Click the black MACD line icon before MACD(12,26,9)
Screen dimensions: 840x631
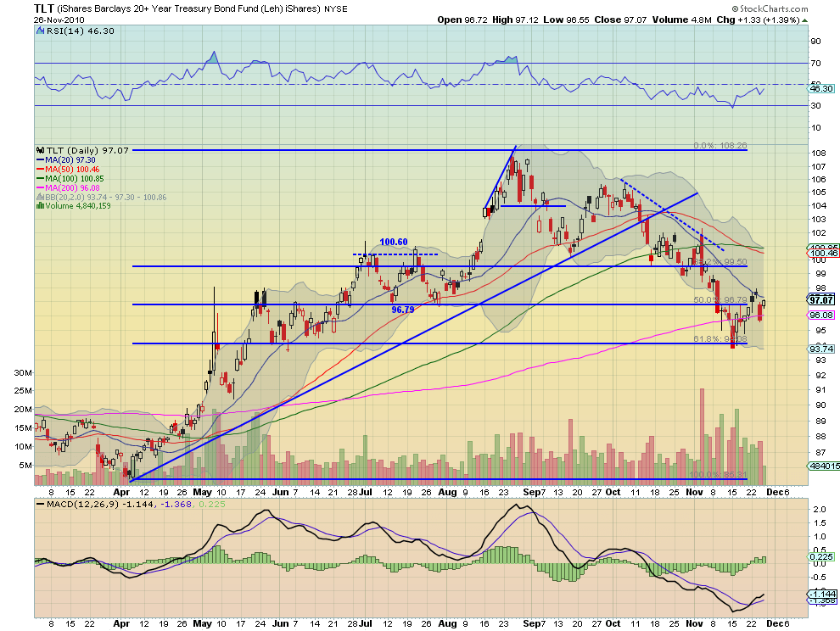coord(40,504)
